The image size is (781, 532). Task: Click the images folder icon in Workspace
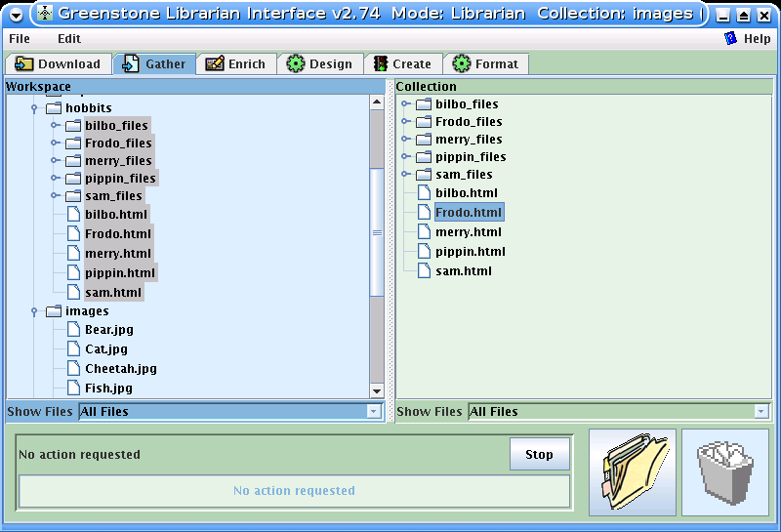point(54,311)
